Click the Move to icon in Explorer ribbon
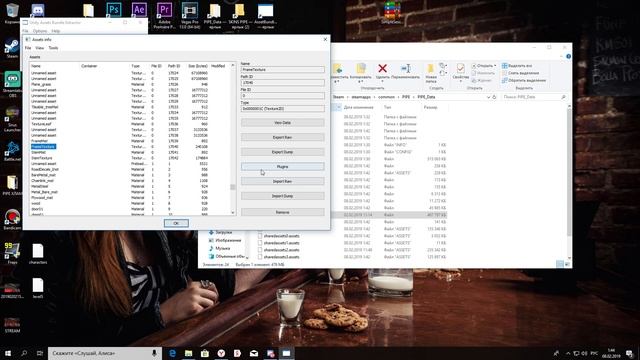The height and width of the screenshot is (360, 640). click(x=337, y=68)
